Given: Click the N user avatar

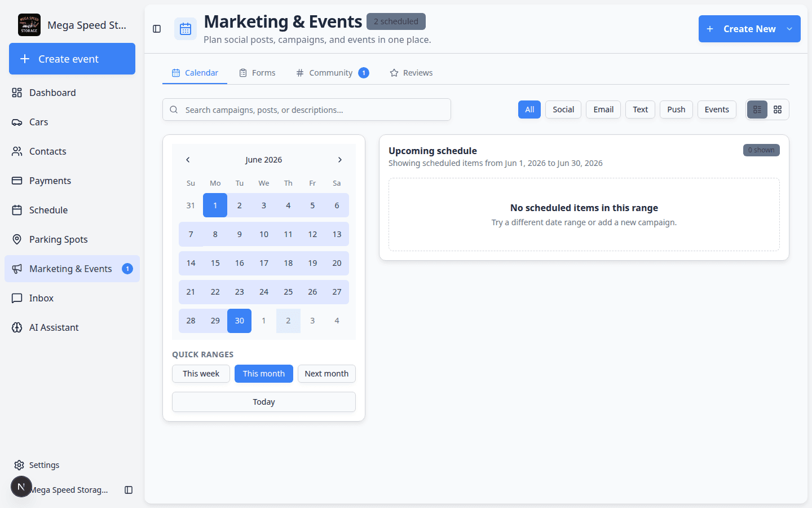Looking at the screenshot, I should (21, 487).
